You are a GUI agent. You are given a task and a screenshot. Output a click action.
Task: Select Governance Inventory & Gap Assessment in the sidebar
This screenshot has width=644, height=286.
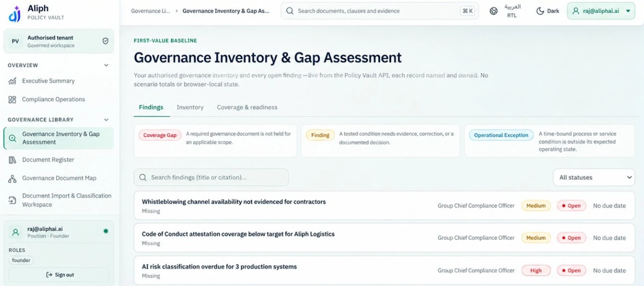pos(59,138)
